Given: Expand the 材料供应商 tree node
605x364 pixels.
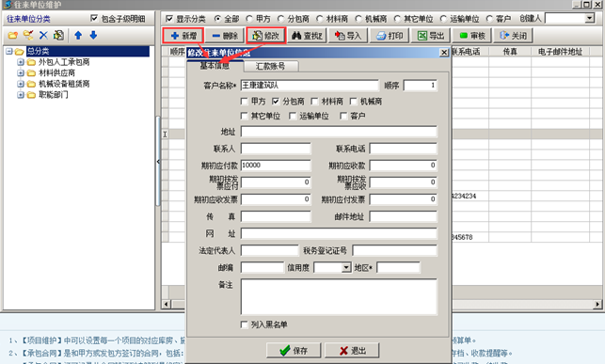Looking at the screenshot, I should (21, 72).
